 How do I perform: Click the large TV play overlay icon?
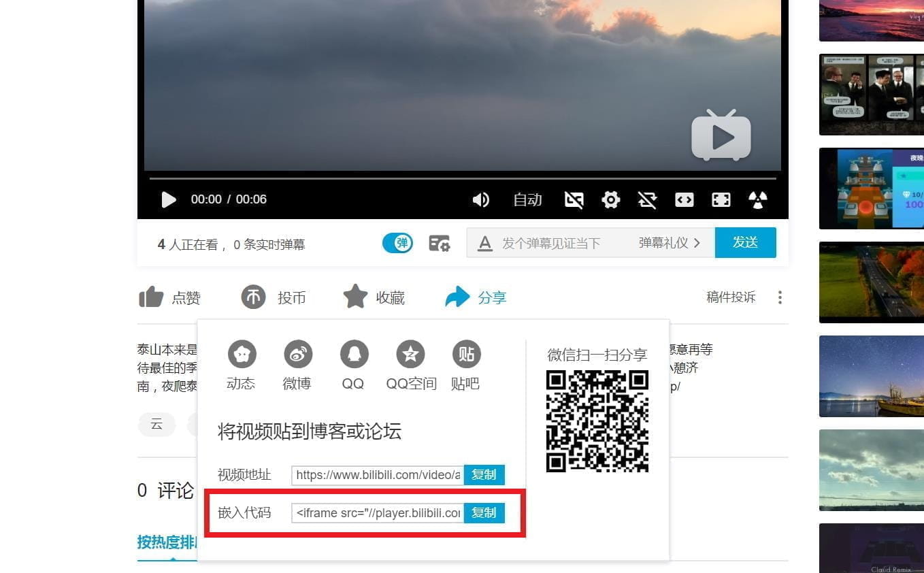721,135
